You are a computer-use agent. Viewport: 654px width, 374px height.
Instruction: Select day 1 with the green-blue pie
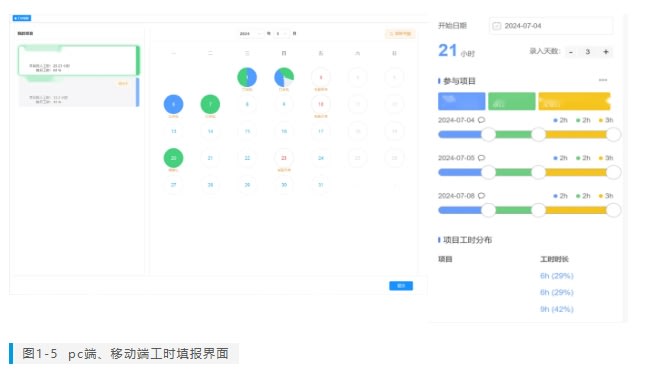[x=247, y=77]
